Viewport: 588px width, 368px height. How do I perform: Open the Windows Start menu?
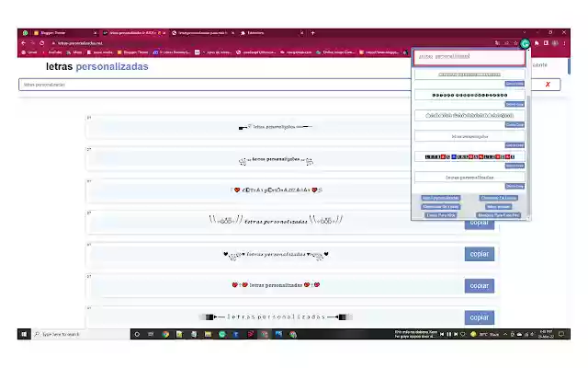click(24, 334)
